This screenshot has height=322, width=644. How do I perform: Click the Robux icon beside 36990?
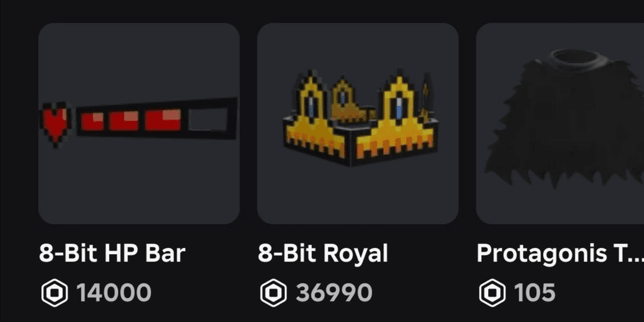[273, 293]
